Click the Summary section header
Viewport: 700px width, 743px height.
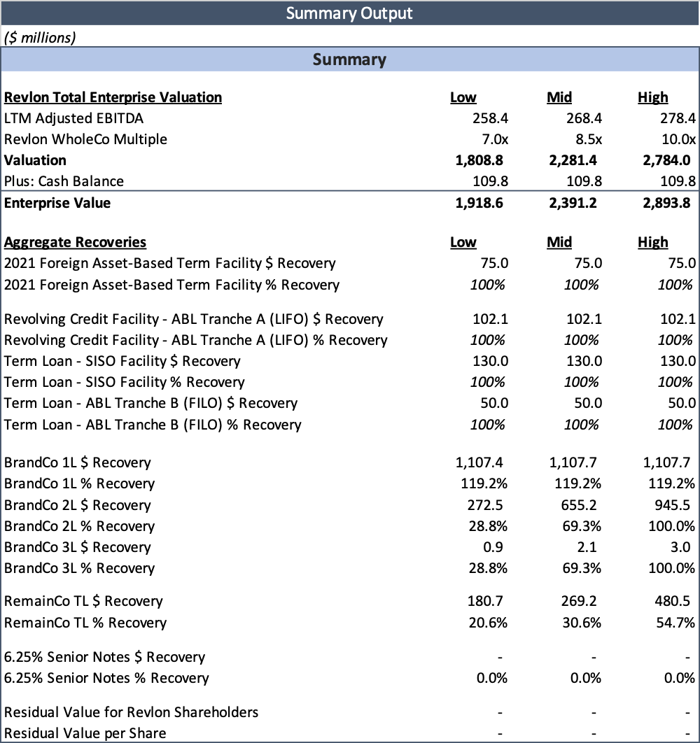tap(350, 59)
